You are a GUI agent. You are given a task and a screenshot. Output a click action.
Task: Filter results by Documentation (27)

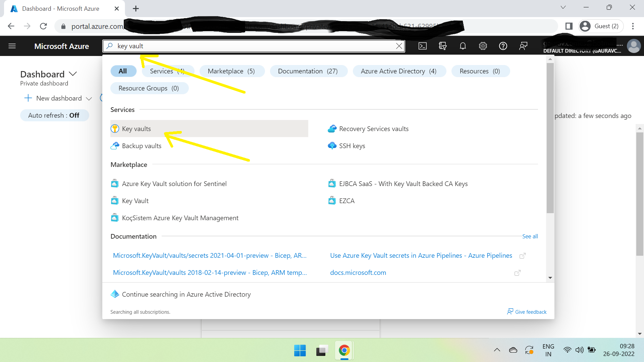point(308,71)
